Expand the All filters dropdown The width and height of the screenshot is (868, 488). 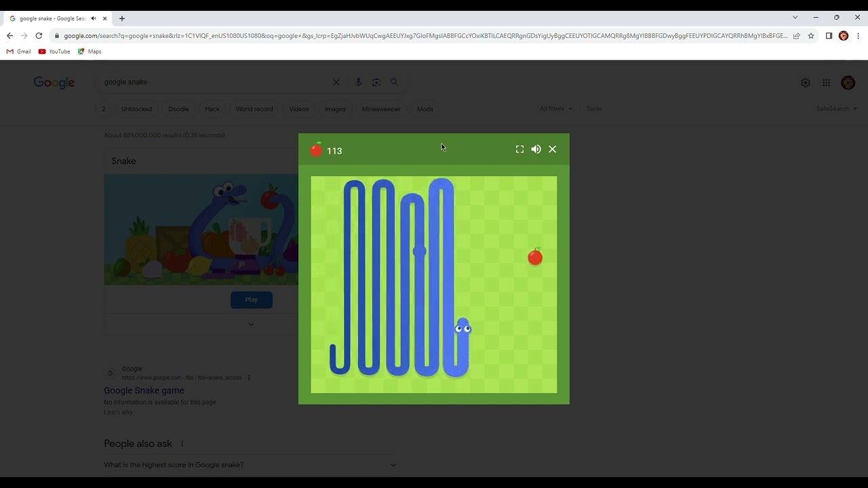pos(556,108)
